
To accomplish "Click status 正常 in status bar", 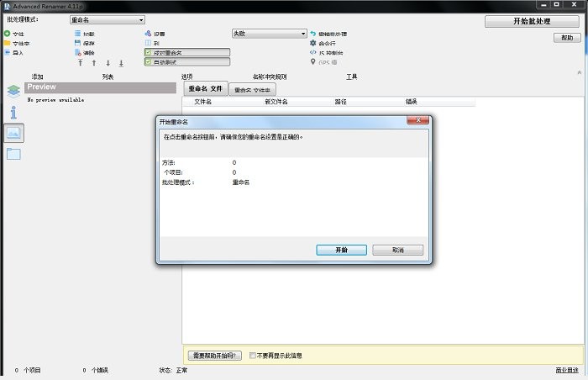I will (x=181, y=370).
